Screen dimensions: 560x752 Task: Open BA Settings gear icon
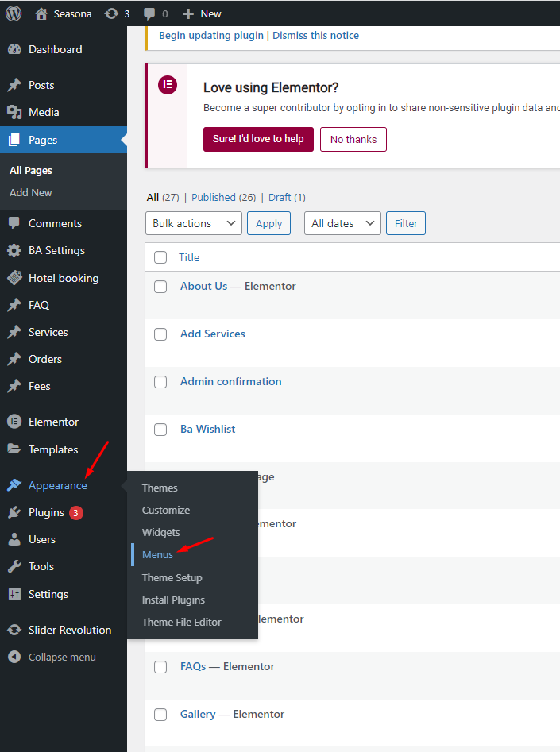click(x=14, y=250)
